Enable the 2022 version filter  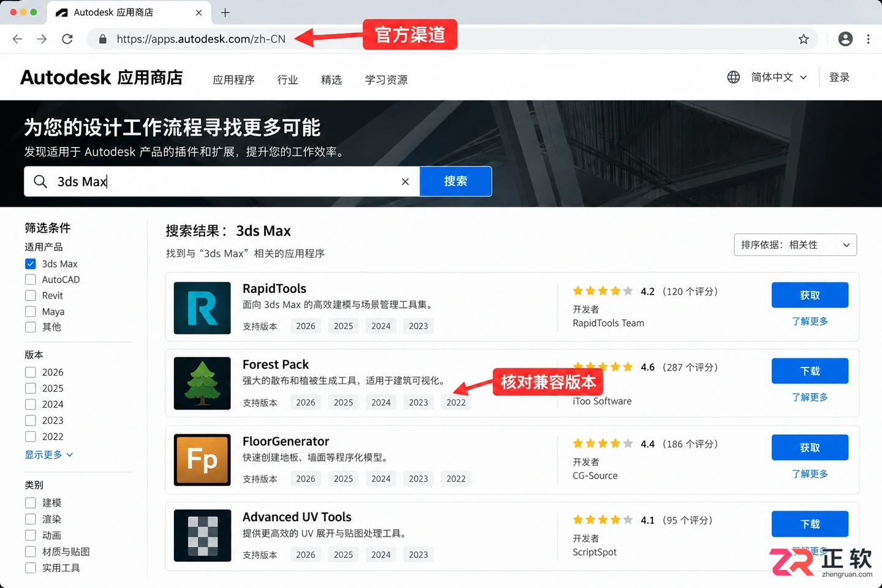[x=31, y=436]
